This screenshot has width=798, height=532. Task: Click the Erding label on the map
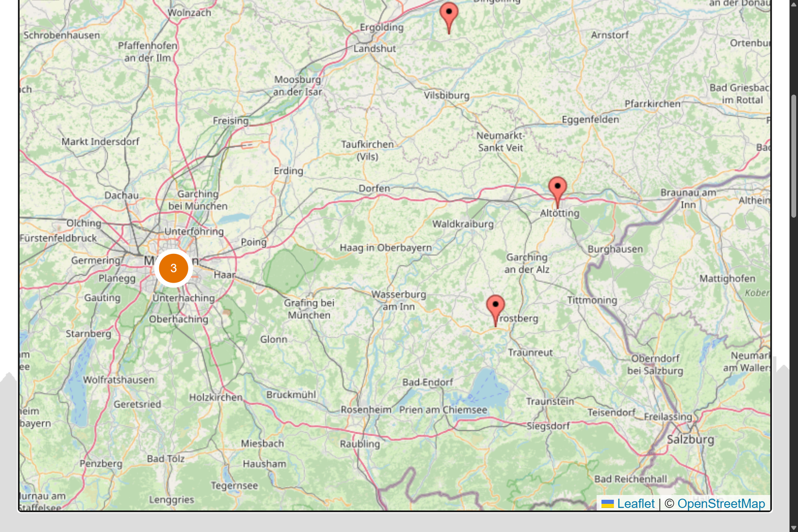[288, 171]
